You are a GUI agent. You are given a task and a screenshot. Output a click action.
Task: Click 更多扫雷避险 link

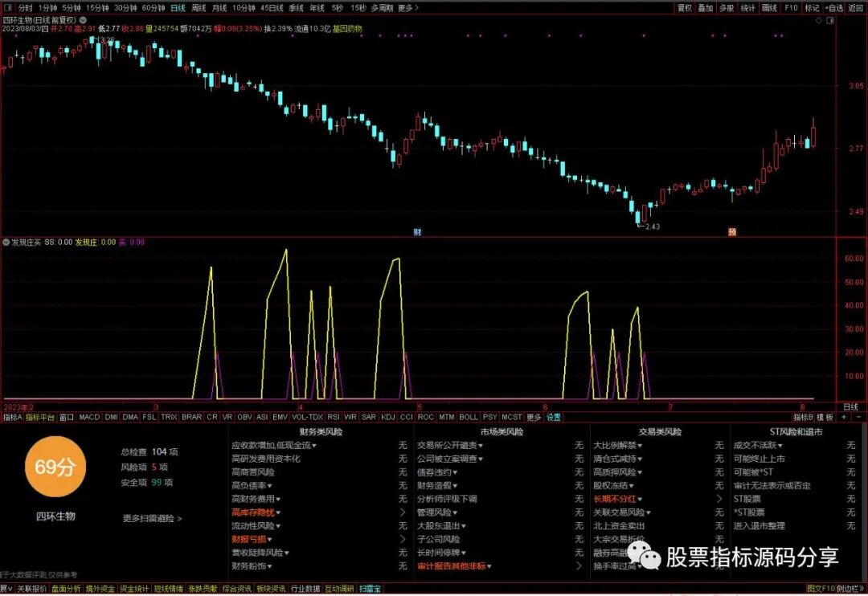click(x=152, y=519)
